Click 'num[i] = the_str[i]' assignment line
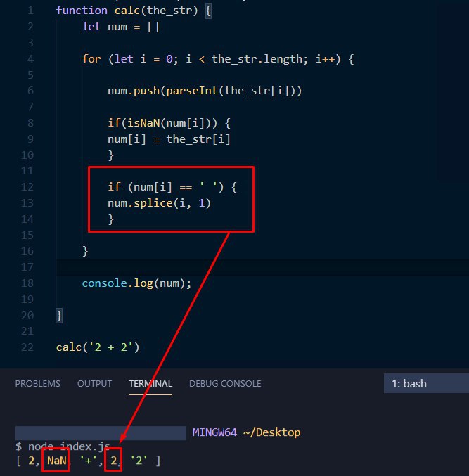 [169, 139]
